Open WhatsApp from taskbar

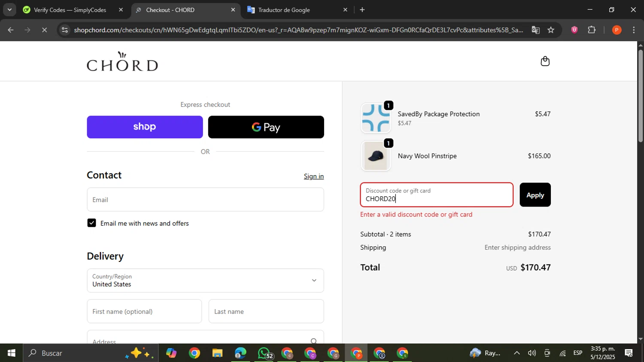(x=264, y=353)
